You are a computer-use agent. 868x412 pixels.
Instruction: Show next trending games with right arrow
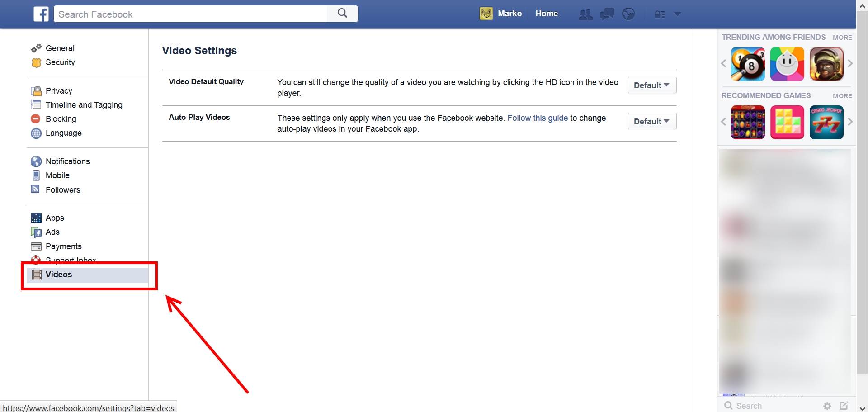click(850, 64)
